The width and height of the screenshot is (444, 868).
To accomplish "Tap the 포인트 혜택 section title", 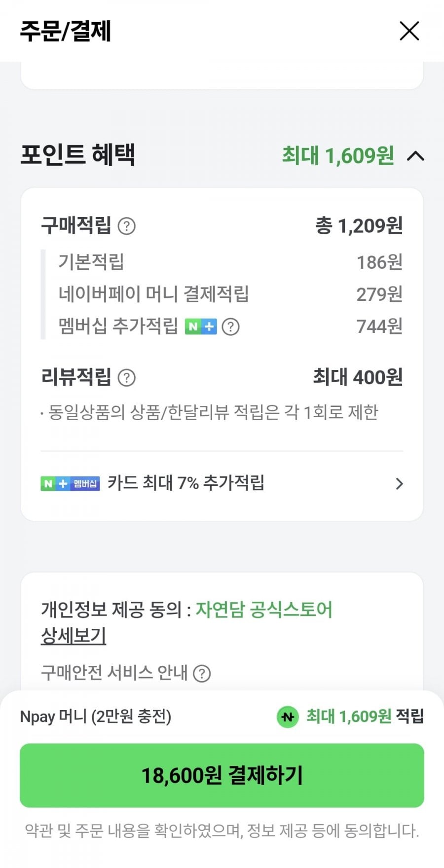I will 77,155.
